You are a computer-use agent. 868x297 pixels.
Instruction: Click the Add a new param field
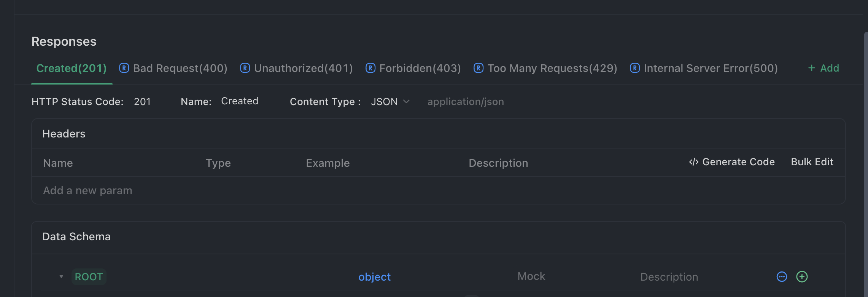pyautogui.click(x=87, y=190)
